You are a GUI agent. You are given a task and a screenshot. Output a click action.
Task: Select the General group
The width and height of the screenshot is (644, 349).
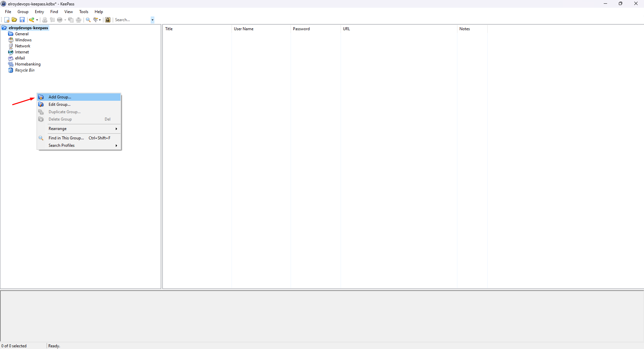[22, 34]
